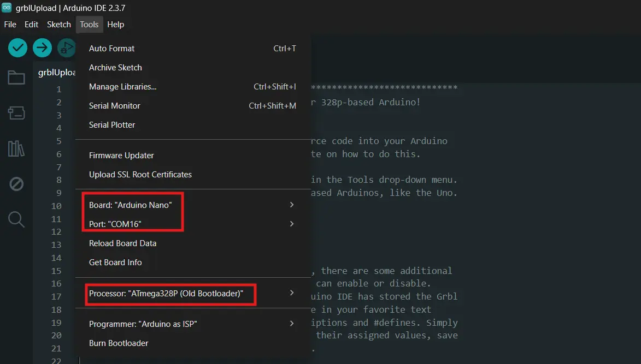Click the Verify checkmark icon
Viewport: 641px width, 364px height.
click(x=17, y=47)
